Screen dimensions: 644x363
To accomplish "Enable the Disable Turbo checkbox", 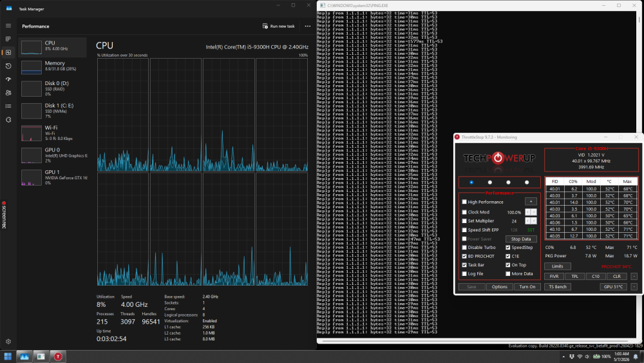I will coord(464,248).
